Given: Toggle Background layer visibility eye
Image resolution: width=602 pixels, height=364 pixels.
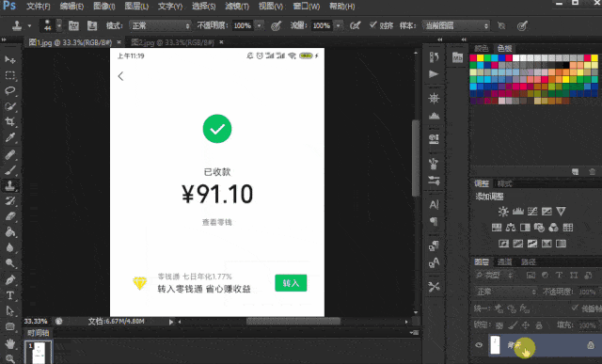Looking at the screenshot, I should [479, 345].
